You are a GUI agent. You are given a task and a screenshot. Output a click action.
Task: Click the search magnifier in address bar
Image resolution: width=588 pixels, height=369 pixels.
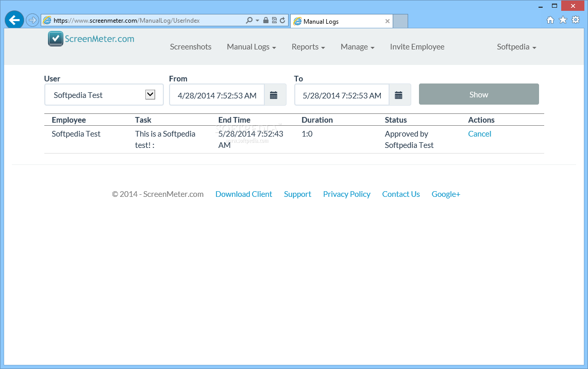click(x=249, y=20)
